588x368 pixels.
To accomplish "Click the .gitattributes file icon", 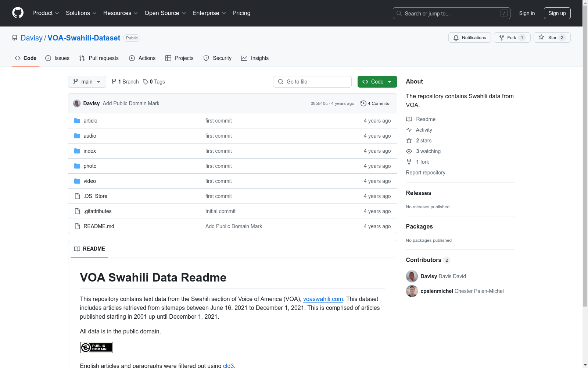I will point(77,211).
